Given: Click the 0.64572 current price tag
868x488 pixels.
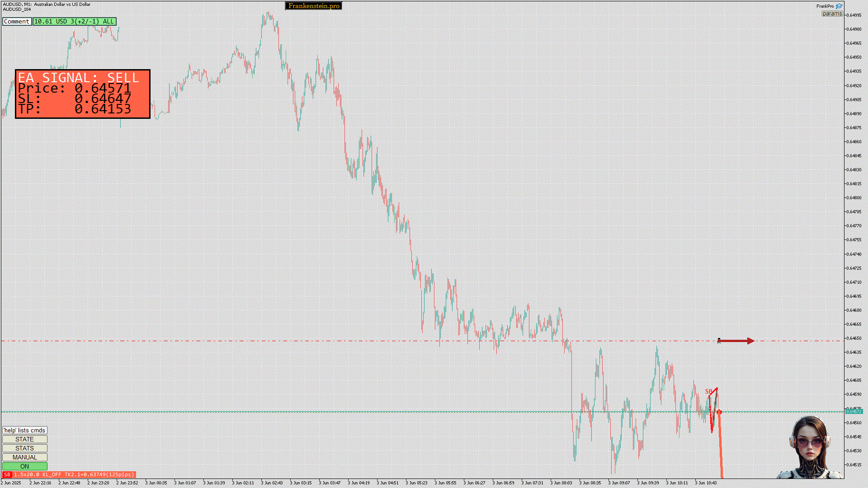Looking at the screenshot, I should (x=854, y=411).
